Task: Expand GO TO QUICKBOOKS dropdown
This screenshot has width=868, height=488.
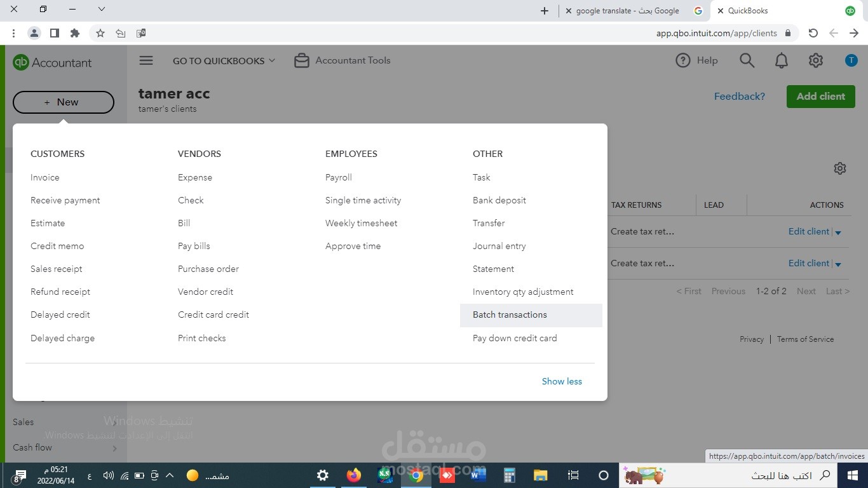Action: coord(224,61)
